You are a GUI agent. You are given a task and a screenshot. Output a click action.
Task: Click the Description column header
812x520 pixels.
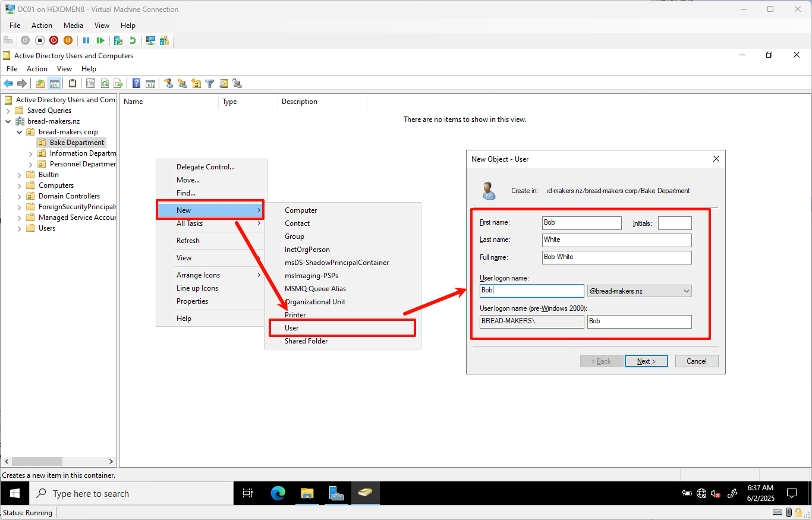tap(323, 102)
